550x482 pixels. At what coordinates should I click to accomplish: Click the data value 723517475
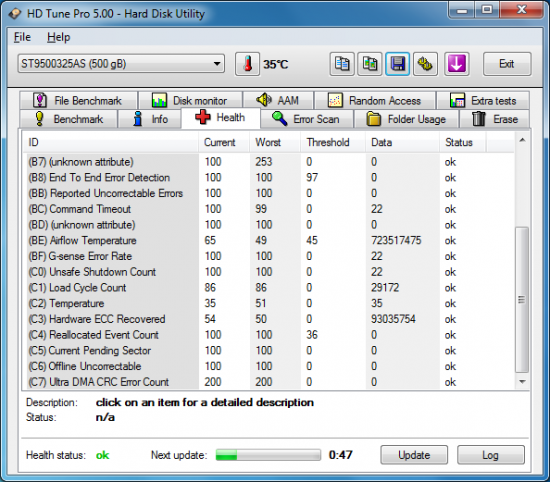coord(396,240)
